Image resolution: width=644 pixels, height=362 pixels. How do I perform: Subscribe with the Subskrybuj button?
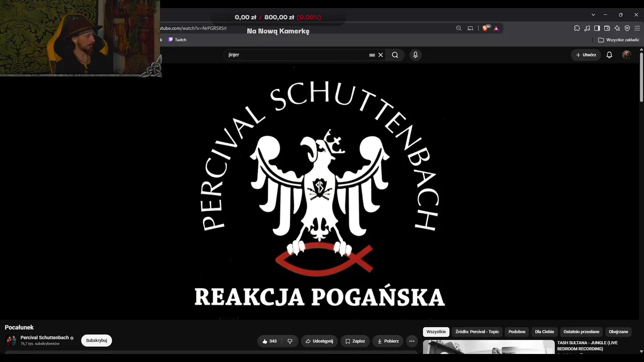click(x=97, y=340)
